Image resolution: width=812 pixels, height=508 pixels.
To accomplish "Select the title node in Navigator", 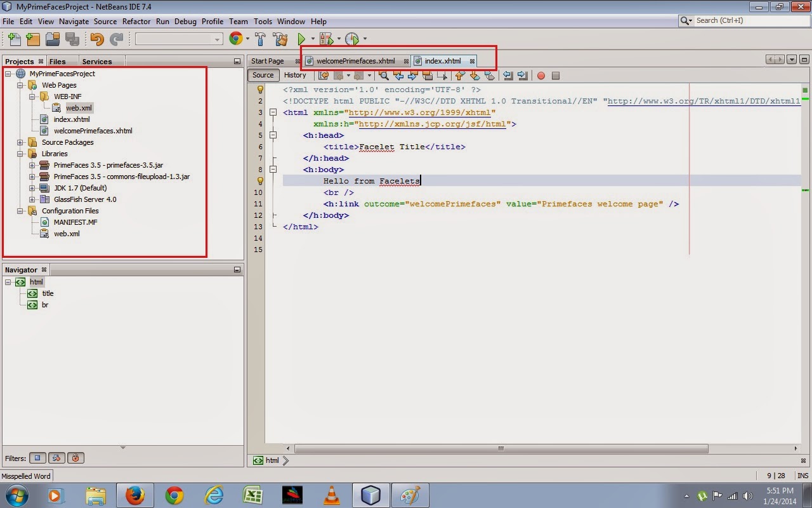I will pos(48,293).
